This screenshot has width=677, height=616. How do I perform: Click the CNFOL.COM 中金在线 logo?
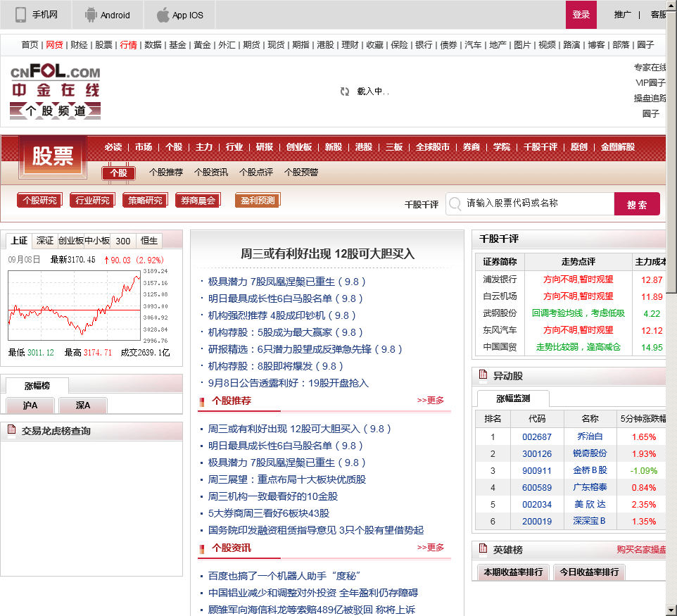(x=56, y=92)
